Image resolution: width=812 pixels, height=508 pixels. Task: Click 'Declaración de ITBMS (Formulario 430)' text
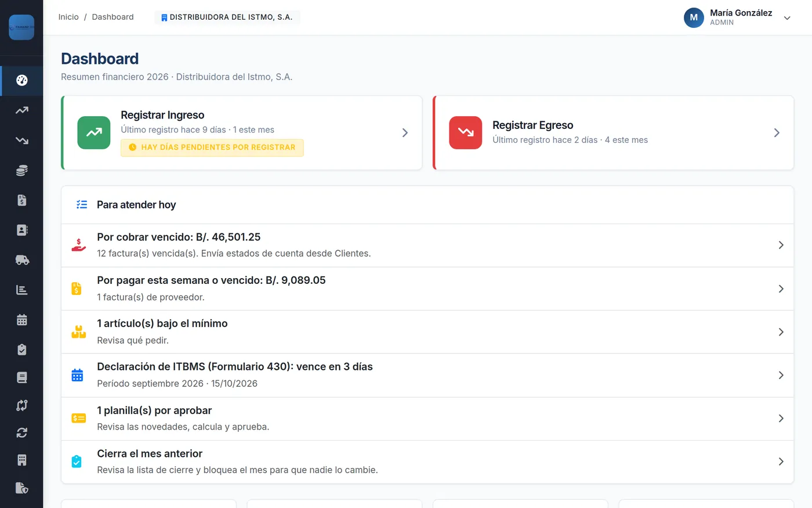click(195, 367)
